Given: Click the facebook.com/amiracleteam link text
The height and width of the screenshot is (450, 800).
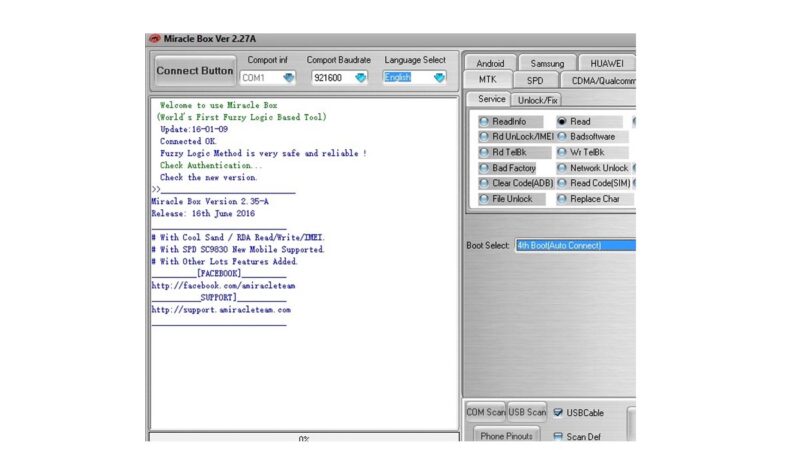Looking at the screenshot, I should coord(223,286).
